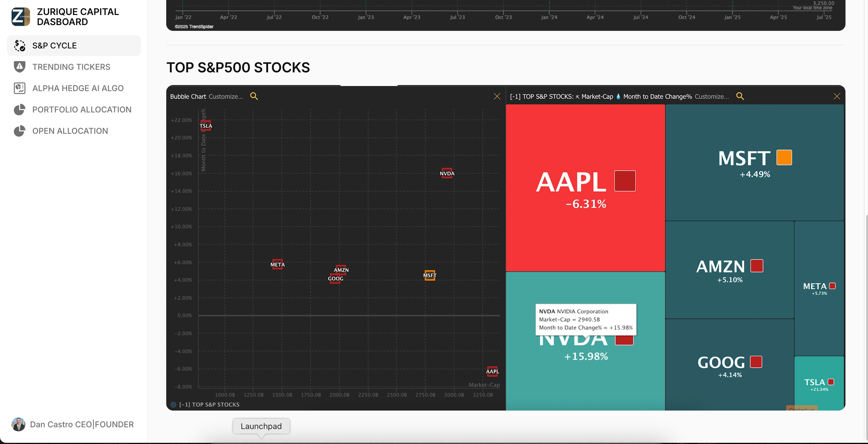This screenshot has height=444, width=868.
Task: Click the treemap panel search magnifier
Action: coord(740,96)
